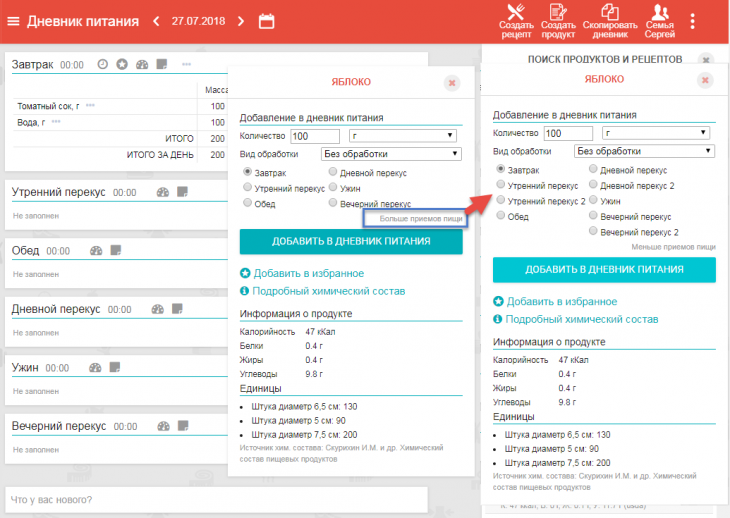Open the calendar date picker
Screen dimensions: 730x518
[266, 21]
